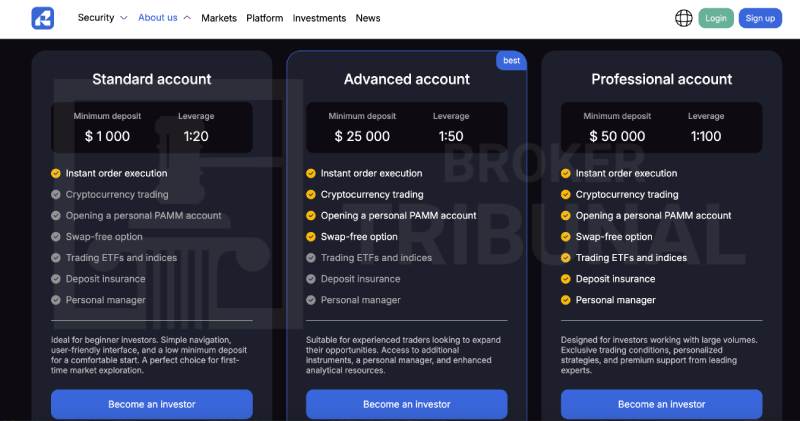Screen dimensions: 800x421
Task: Click the Personal manager checkmark in Professional account
Action: (565, 300)
